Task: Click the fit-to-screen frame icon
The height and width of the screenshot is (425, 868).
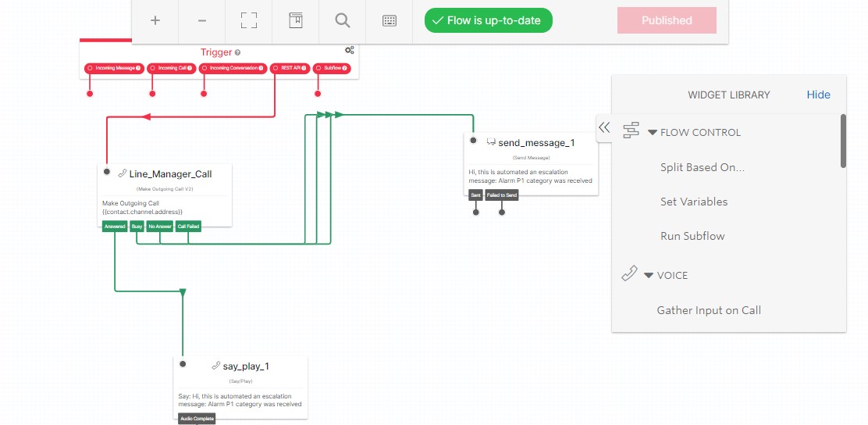Action: [x=249, y=21]
